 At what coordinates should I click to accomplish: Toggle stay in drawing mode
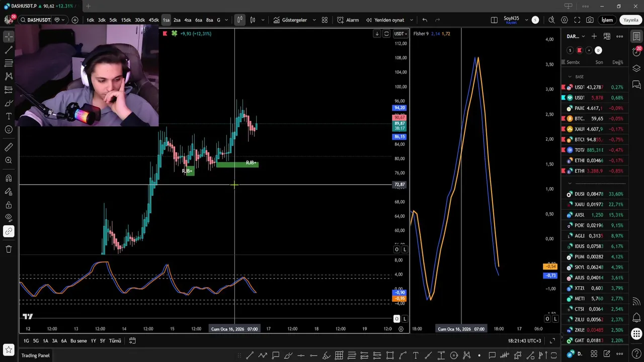9,192
